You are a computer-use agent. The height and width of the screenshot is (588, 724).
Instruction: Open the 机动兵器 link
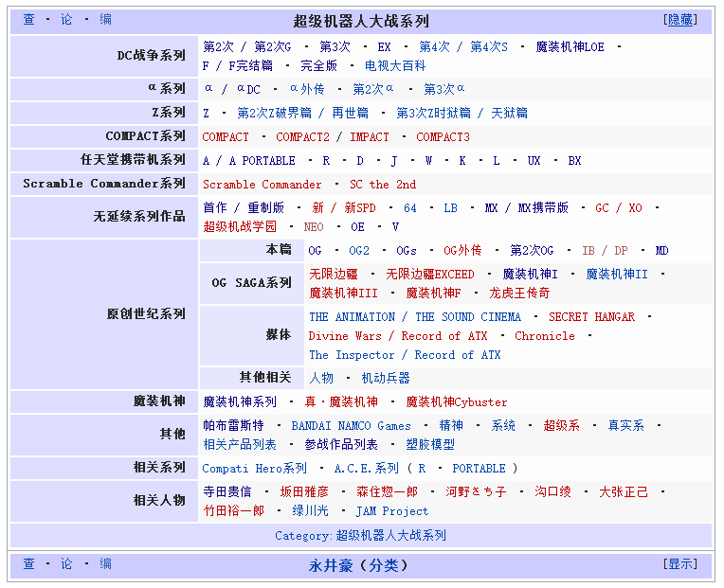[386, 378]
